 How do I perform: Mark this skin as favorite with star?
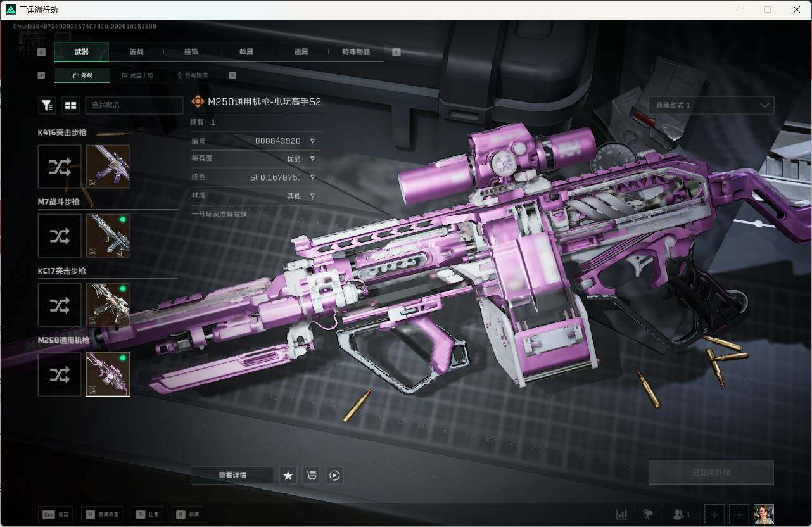pyautogui.click(x=288, y=475)
